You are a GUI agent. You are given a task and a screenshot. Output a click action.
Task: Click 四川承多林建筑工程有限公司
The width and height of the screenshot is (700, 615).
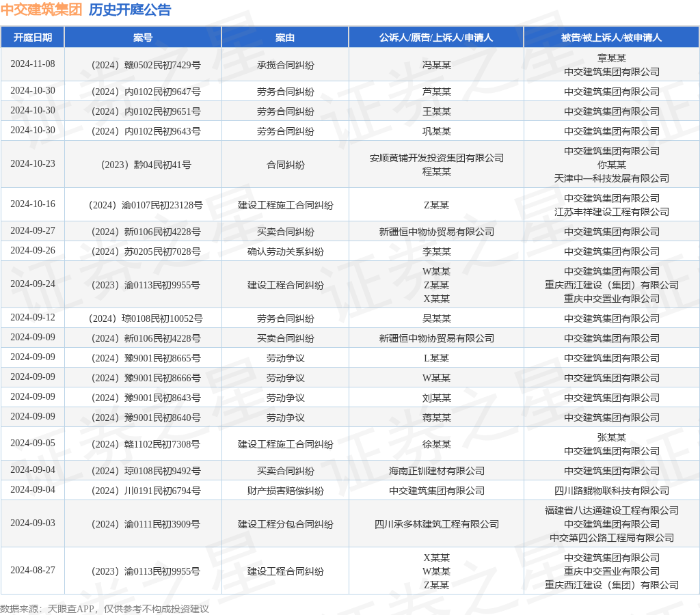[x=437, y=524]
